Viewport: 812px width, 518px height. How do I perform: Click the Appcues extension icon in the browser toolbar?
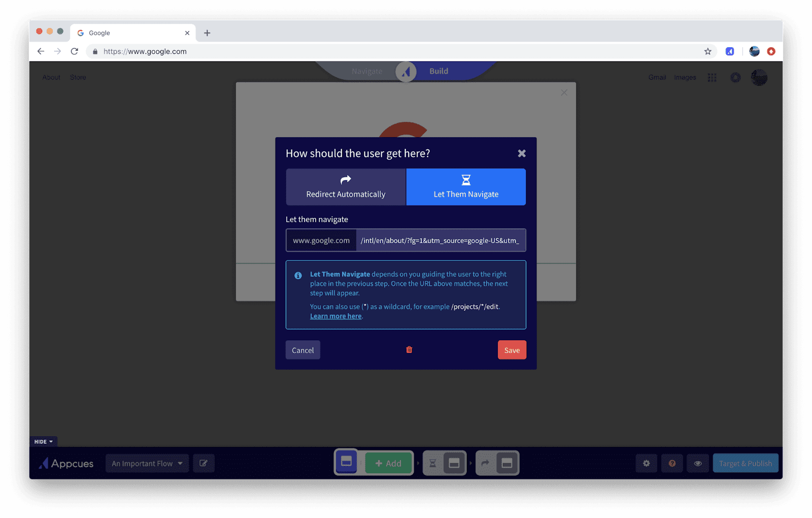click(x=730, y=51)
